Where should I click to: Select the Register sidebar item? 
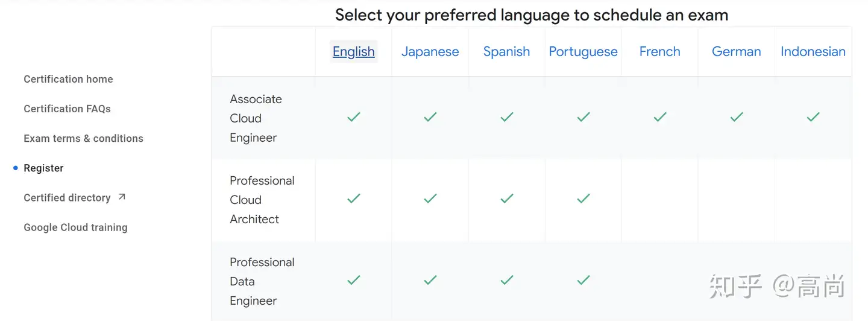click(x=43, y=168)
